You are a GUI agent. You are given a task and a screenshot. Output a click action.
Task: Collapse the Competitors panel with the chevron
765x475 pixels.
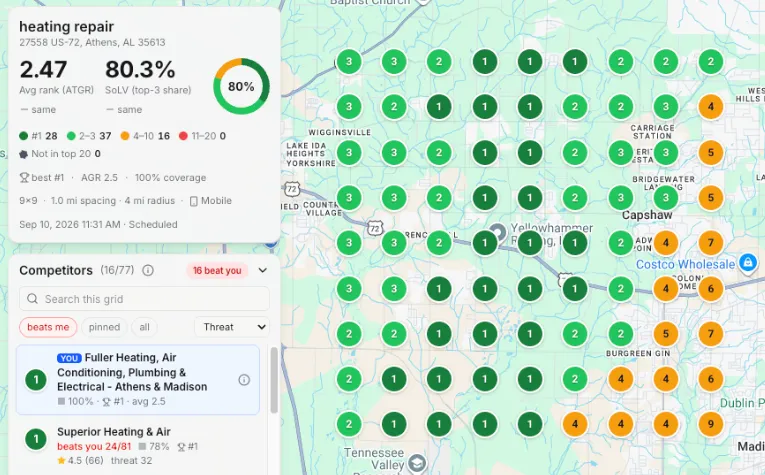[262, 270]
